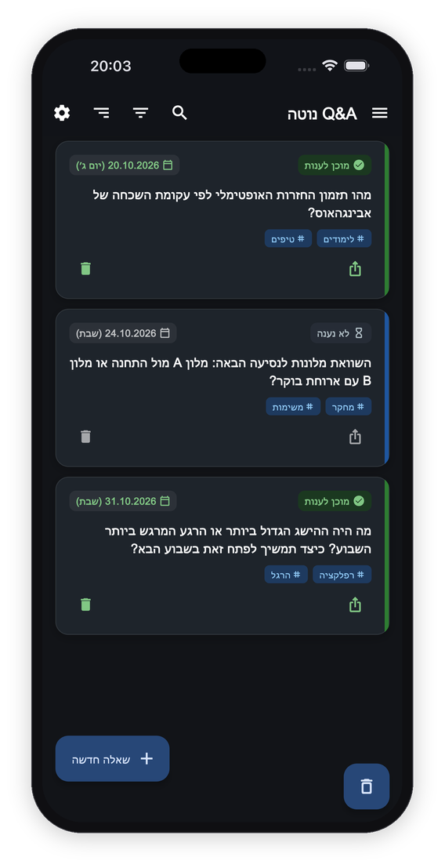The height and width of the screenshot is (868, 445).
Task: Delete the hotel comparison question card
Action: click(x=85, y=437)
